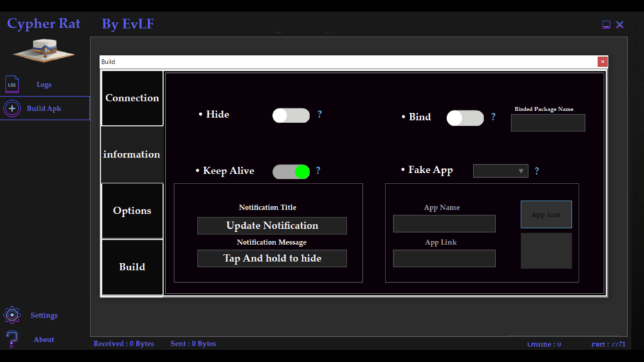Click the help mark next to Fake App
This screenshot has width=644, height=362.
(x=537, y=171)
